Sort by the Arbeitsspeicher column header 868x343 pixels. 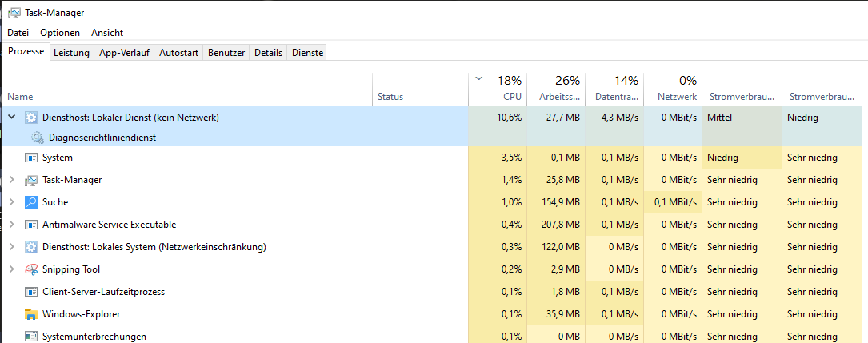click(x=556, y=89)
